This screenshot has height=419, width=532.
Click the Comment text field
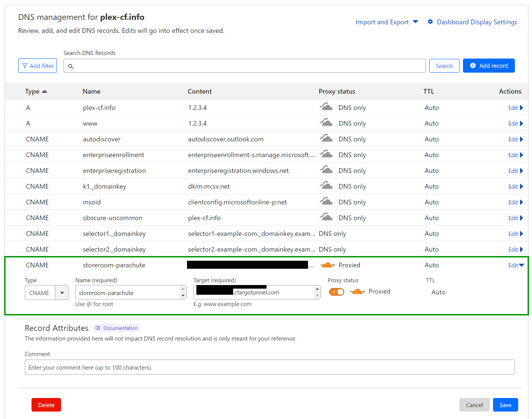270,367
